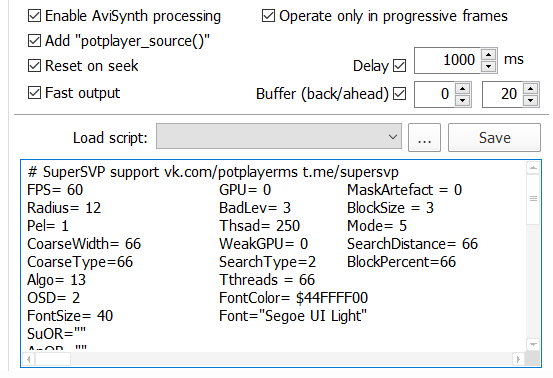553x378 pixels.
Task: Toggle the Fast output checkbox
Action: 34,93
